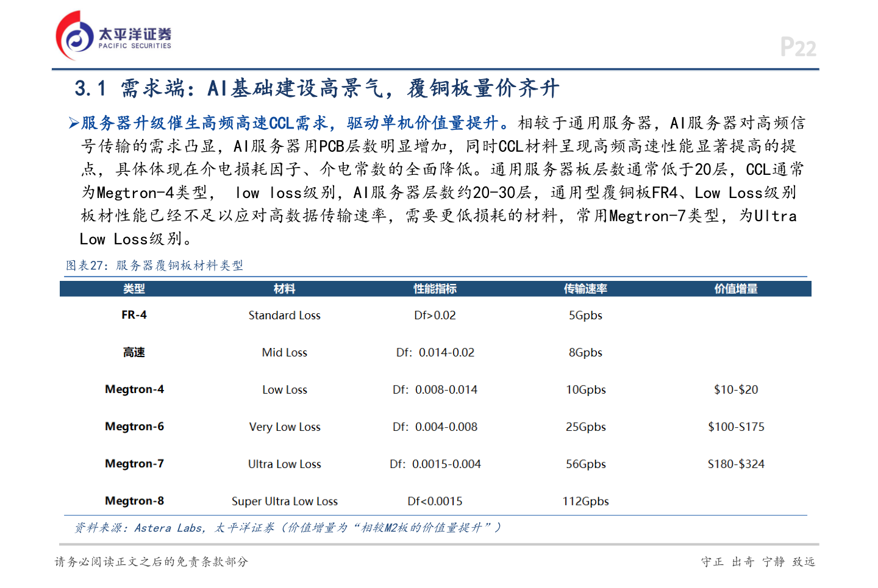Click the Mid Loss cell
Screen dimensions: 878x588
coord(285,352)
